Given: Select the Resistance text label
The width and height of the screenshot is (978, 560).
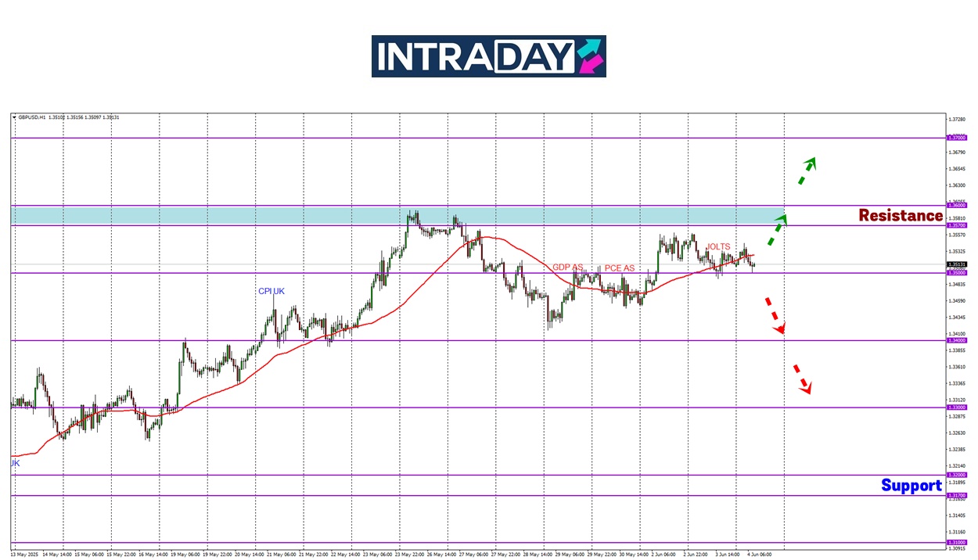Looking at the screenshot, I should 901,216.
